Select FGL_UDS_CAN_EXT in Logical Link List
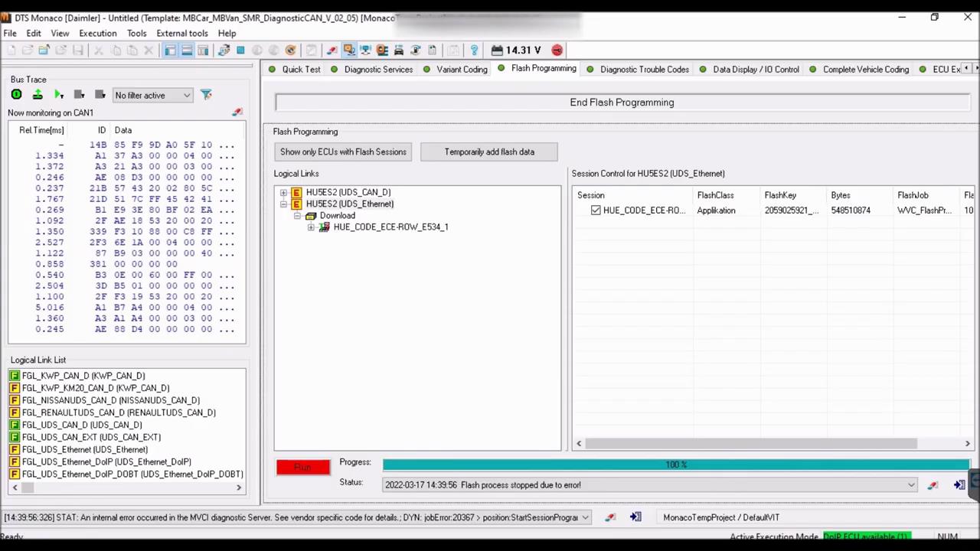 (x=91, y=438)
